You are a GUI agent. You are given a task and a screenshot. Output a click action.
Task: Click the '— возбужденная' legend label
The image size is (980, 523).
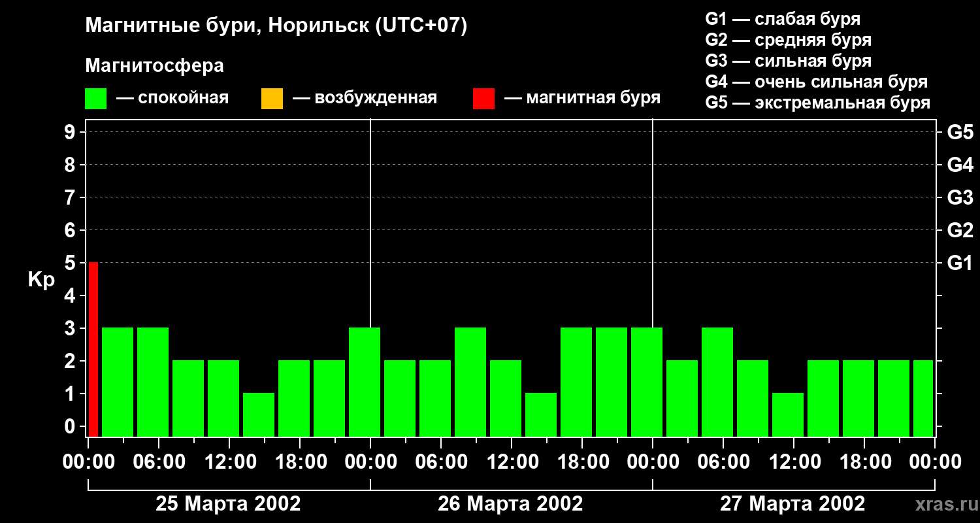[365, 98]
